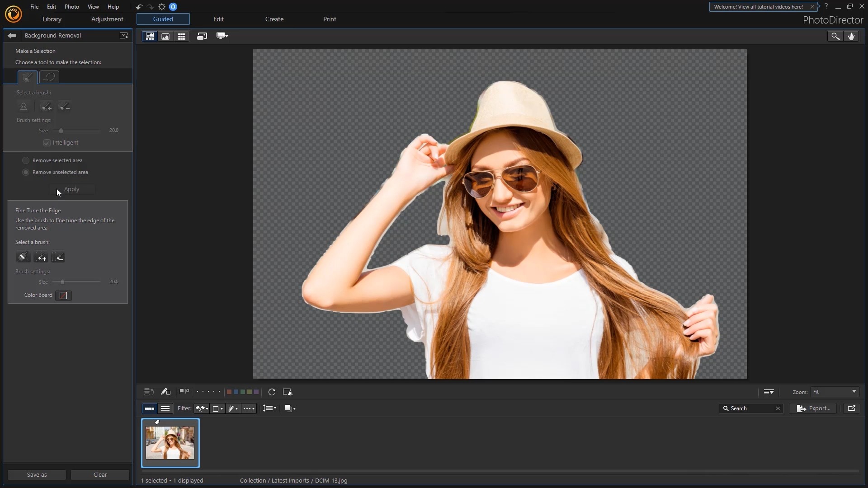The image size is (868, 488).
Task: Select the Magic Wand selection tool
Action: [x=28, y=77]
